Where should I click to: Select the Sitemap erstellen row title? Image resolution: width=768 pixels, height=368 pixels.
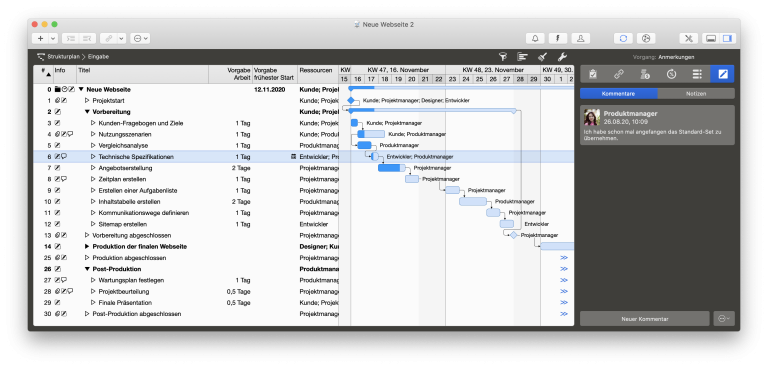[x=122, y=224]
